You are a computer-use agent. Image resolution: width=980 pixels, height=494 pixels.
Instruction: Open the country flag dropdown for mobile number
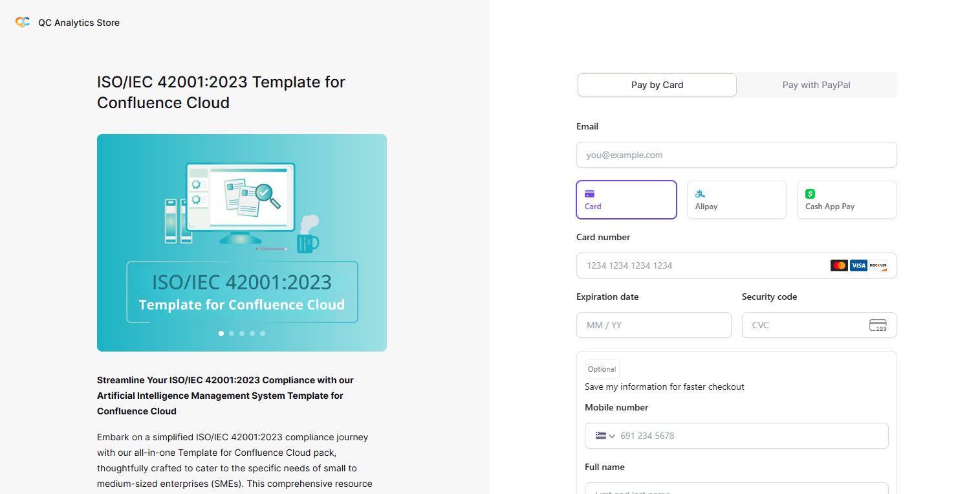tap(605, 436)
